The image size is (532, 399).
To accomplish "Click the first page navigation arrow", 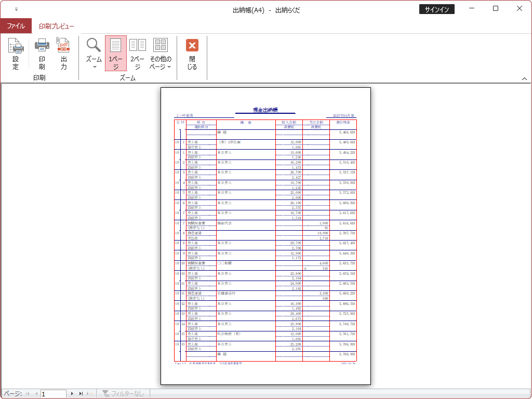I will pyautogui.click(x=28, y=394).
